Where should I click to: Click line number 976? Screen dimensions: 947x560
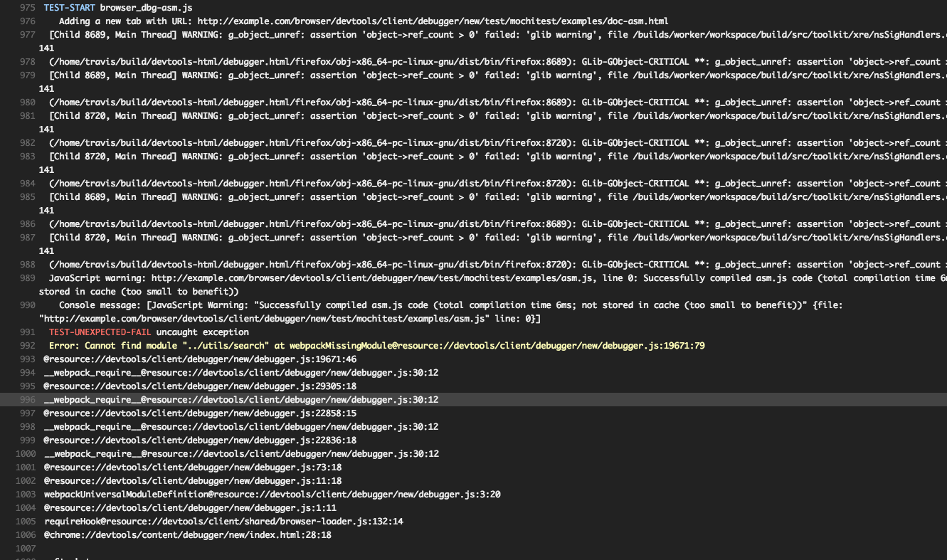[27, 21]
